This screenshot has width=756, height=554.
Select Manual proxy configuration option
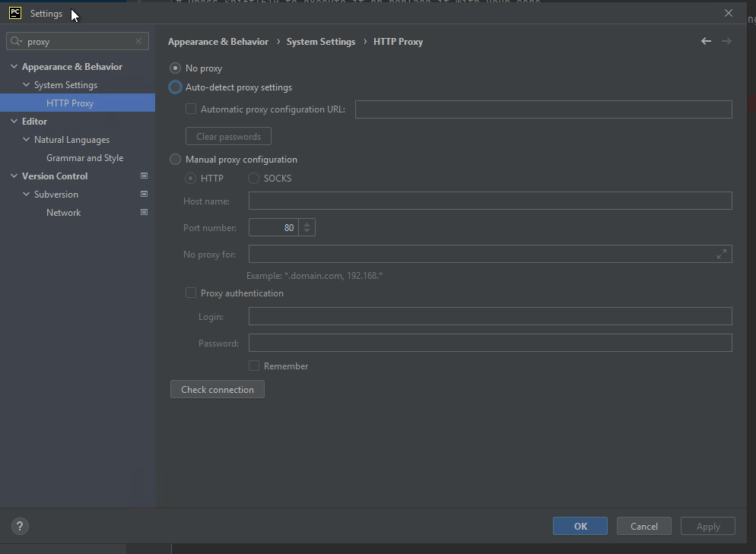(176, 160)
